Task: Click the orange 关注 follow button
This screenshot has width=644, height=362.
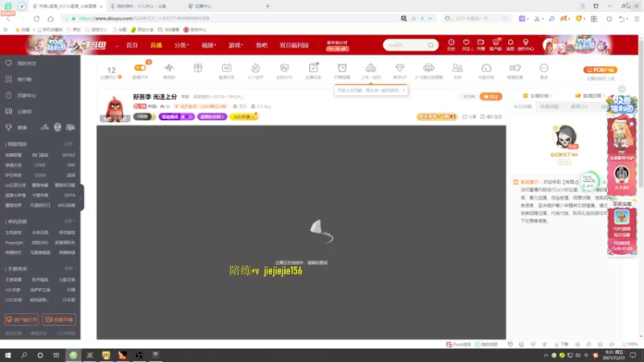Action: (x=491, y=97)
